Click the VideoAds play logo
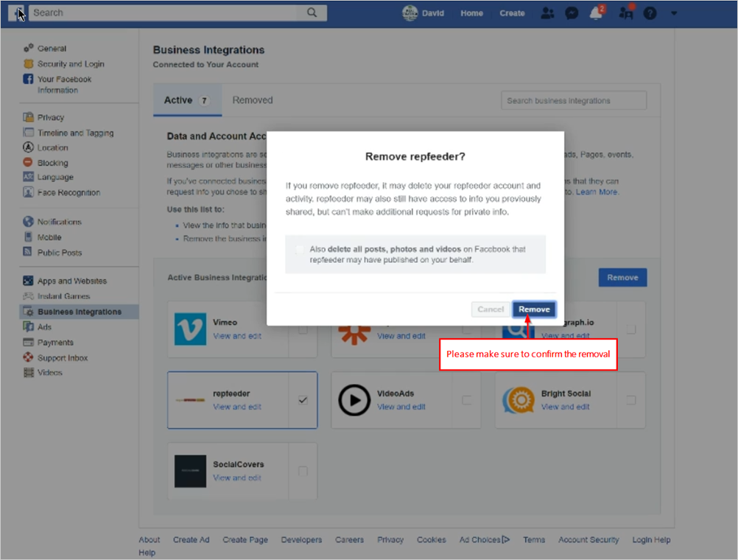Screen dimensions: 738x560 pos(354,400)
